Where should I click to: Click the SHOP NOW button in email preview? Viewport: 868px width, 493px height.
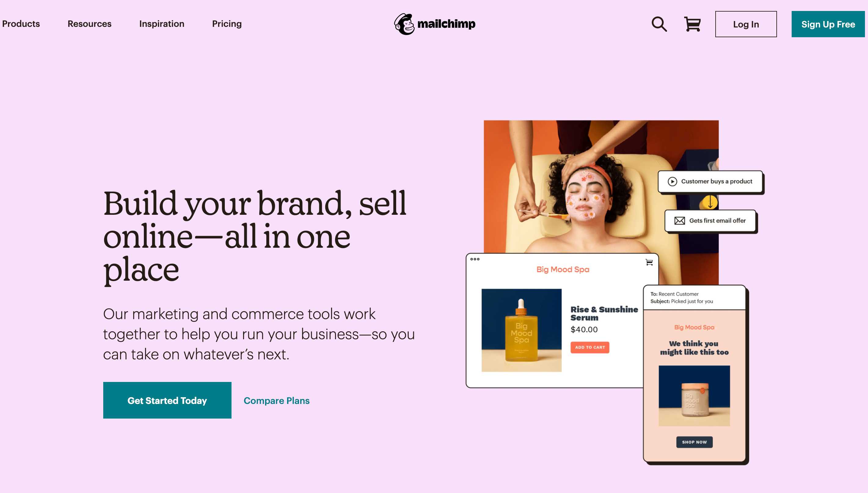(693, 442)
